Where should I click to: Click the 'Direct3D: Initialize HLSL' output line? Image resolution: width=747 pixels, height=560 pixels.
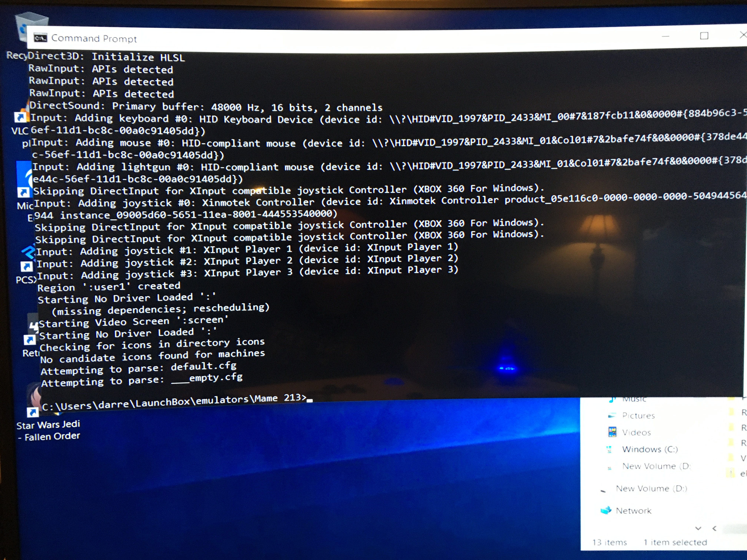click(106, 57)
